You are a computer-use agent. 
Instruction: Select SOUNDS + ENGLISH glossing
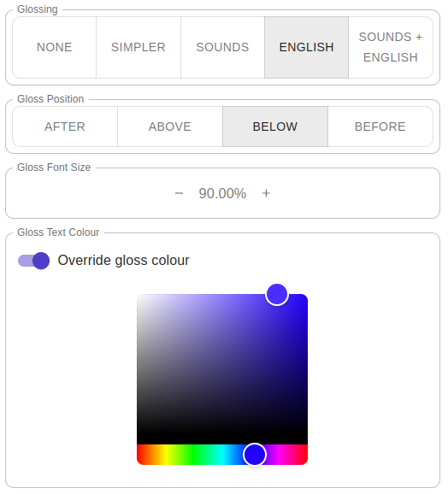[x=391, y=47]
